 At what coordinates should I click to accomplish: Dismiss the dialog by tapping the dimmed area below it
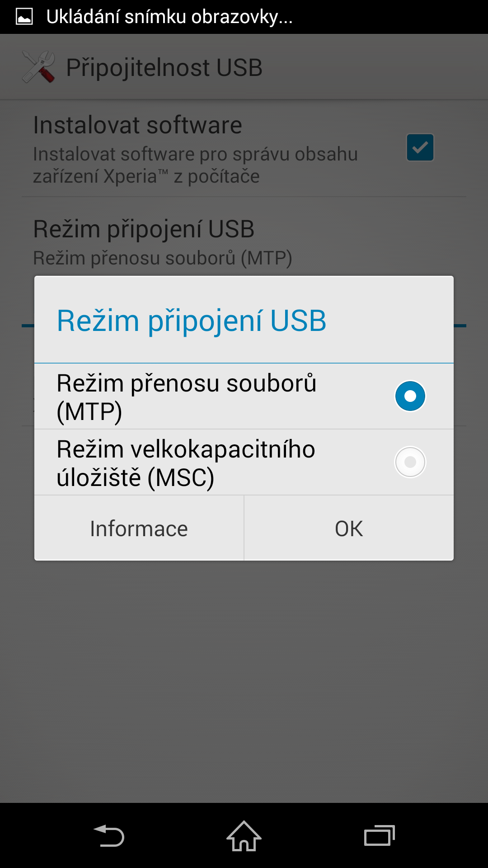(x=244, y=678)
